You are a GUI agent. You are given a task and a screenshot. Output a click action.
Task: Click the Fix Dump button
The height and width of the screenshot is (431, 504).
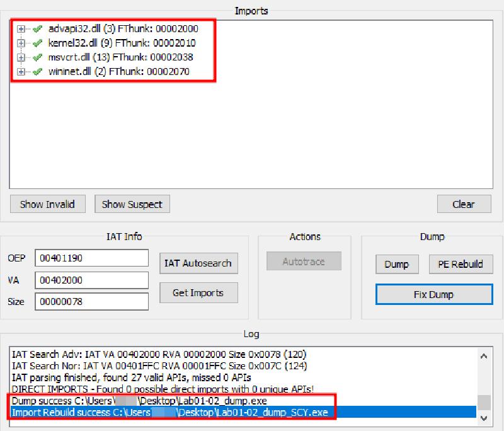click(433, 295)
